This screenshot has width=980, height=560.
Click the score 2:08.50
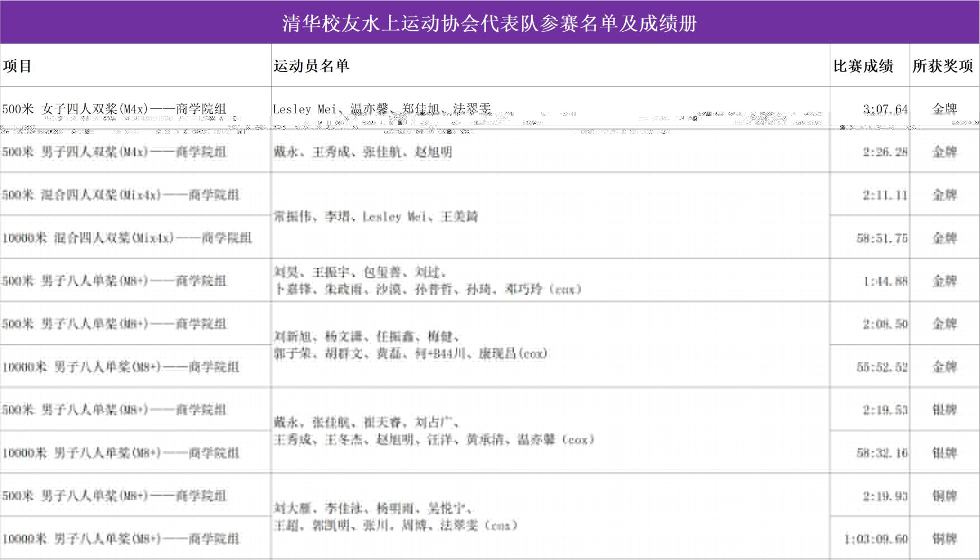[x=885, y=324]
